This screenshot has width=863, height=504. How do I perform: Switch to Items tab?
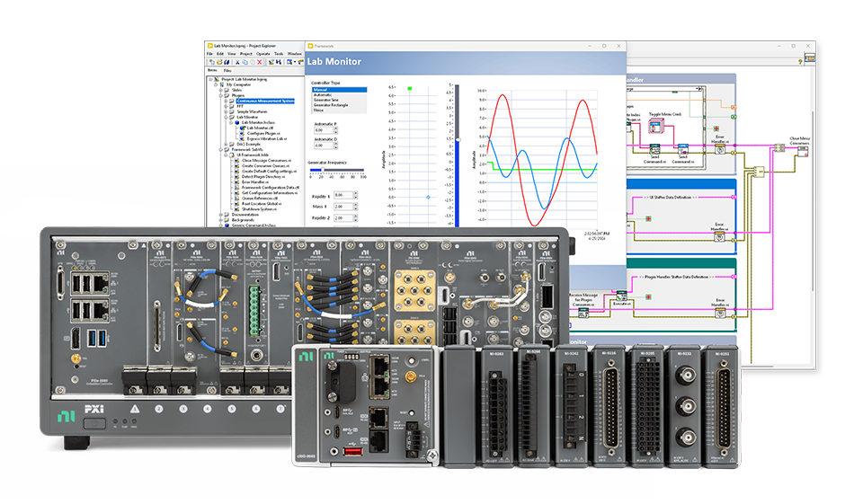(x=212, y=70)
